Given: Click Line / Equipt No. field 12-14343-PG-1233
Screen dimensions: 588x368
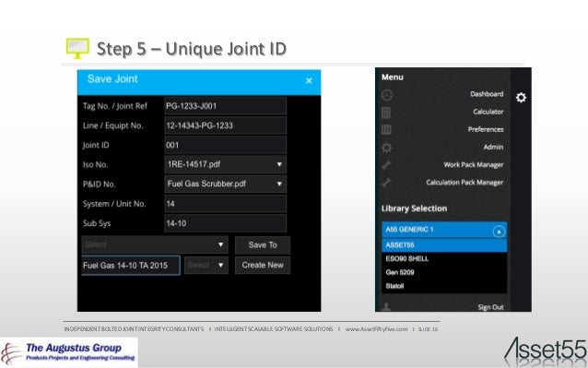Looking at the screenshot, I should (226, 125).
